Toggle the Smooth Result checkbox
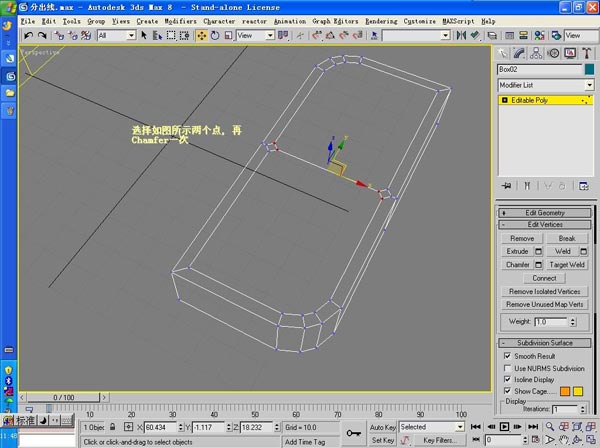The image size is (600, 448). pos(507,356)
